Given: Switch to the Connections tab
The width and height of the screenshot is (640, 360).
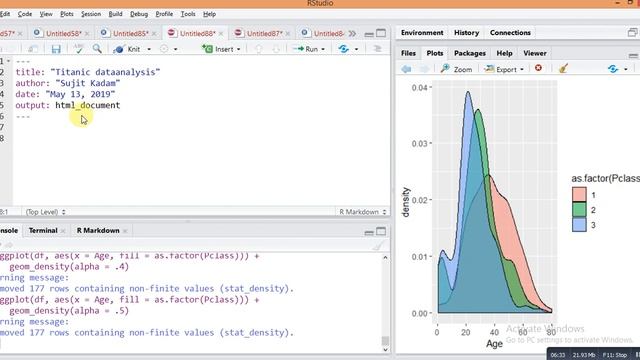Looking at the screenshot, I should [510, 33].
